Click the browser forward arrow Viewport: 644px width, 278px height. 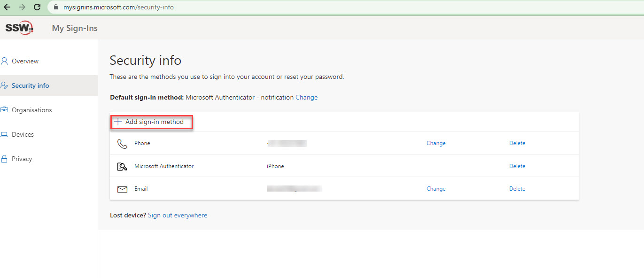pyautogui.click(x=22, y=7)
